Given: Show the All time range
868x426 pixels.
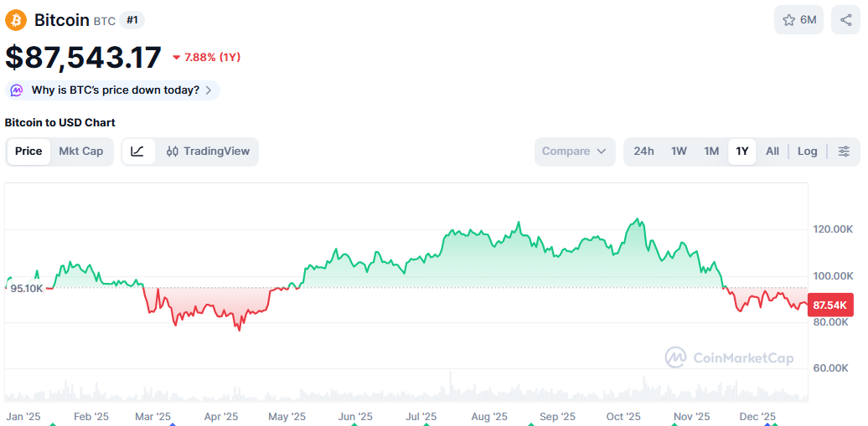Looking at the screenshot, I should pos(772,151).
